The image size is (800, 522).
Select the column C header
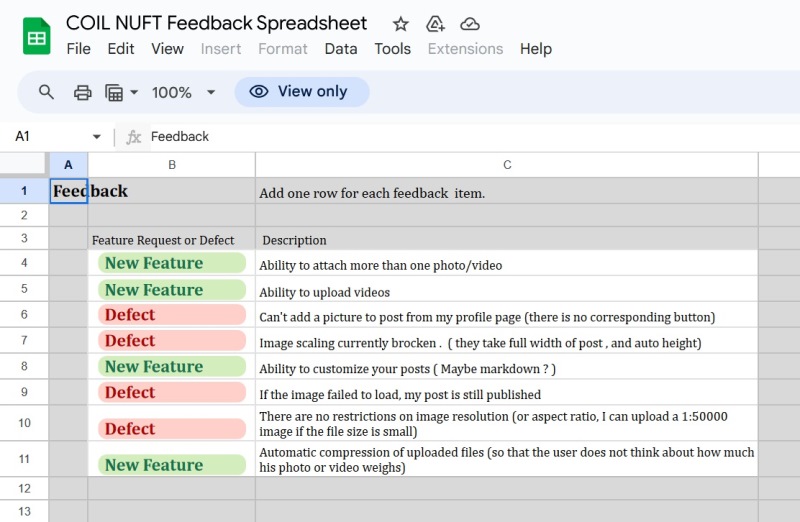tap(507, 165)
